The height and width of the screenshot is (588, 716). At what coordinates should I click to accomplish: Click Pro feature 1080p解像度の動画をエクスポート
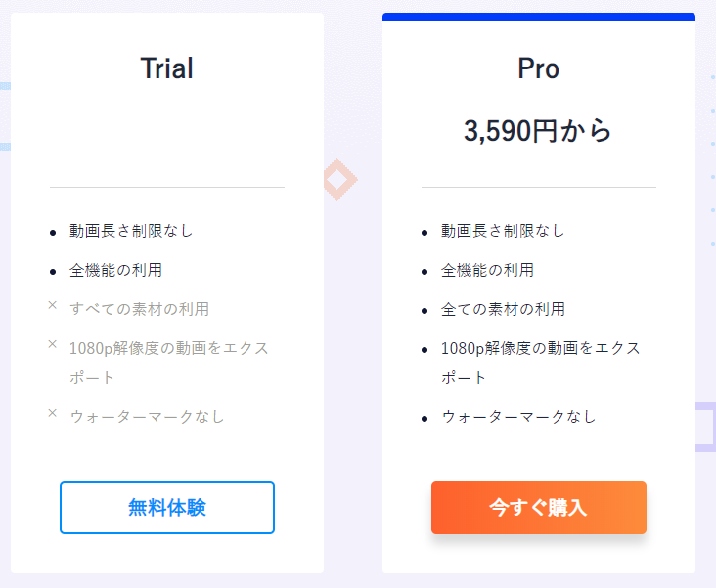[x=541, y=363]
